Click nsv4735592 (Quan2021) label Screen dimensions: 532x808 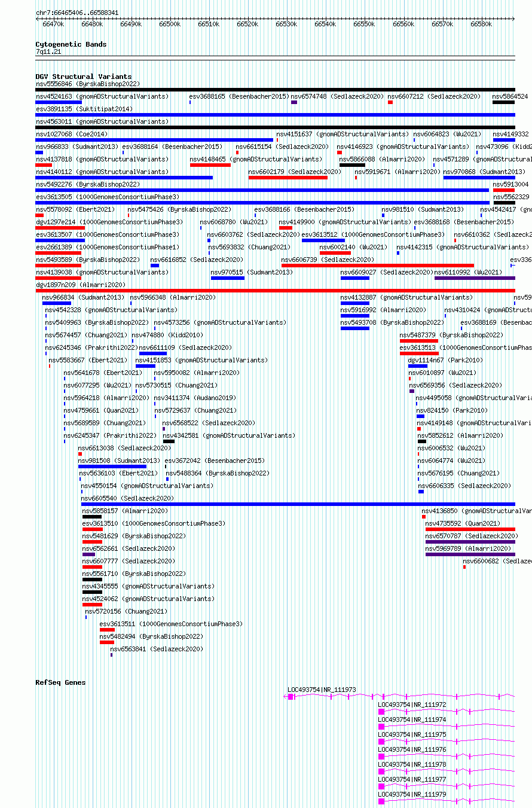point(463,523)
